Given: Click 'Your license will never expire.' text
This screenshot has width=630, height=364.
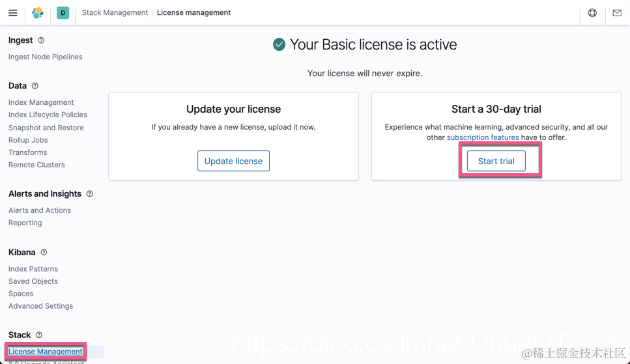Looking at the screenshot, I should (365, 74).
